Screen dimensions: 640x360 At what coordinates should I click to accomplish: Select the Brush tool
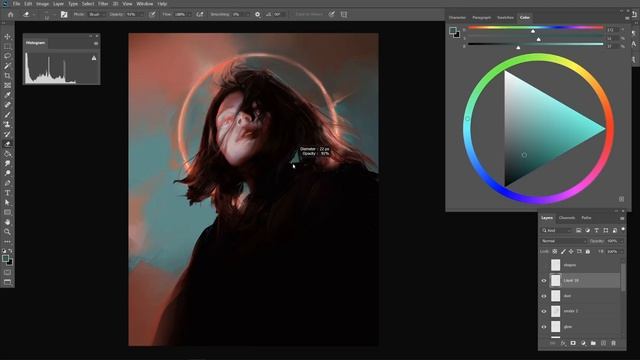pyautogui.click(x=7, y=115)
